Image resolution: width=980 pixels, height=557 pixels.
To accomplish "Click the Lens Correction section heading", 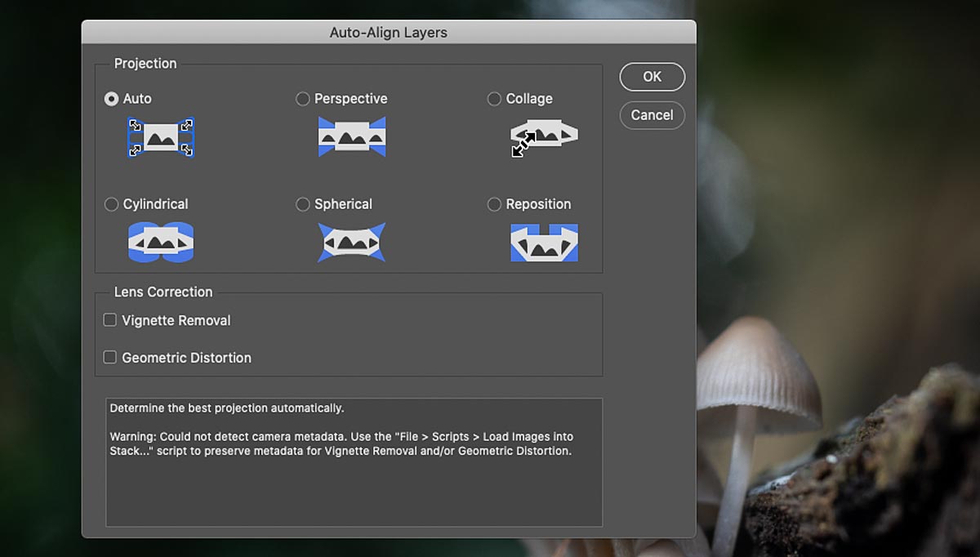I will [163, 292].
